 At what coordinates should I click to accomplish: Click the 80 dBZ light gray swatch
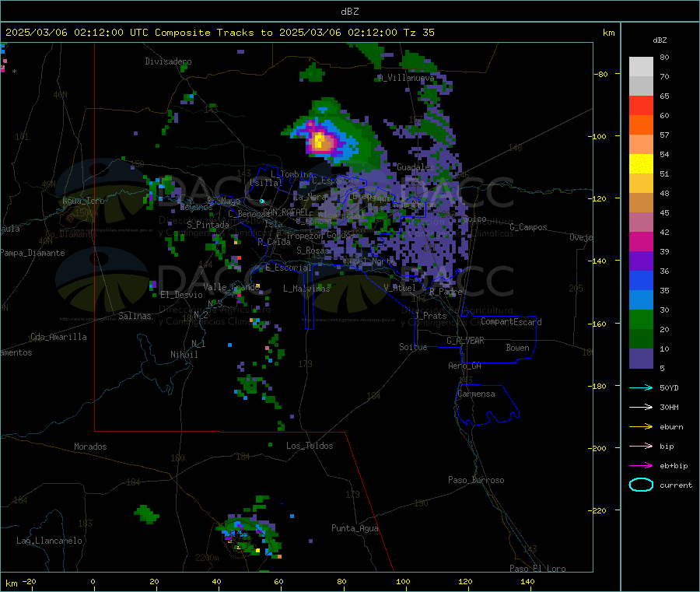coord(641,67)
